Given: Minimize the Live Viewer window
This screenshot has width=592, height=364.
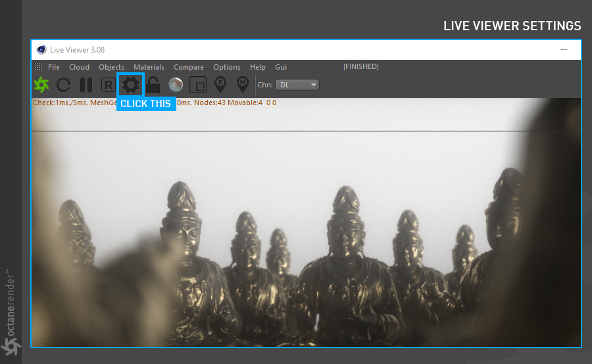Looking at the screenshot, I should pos(564,50).
